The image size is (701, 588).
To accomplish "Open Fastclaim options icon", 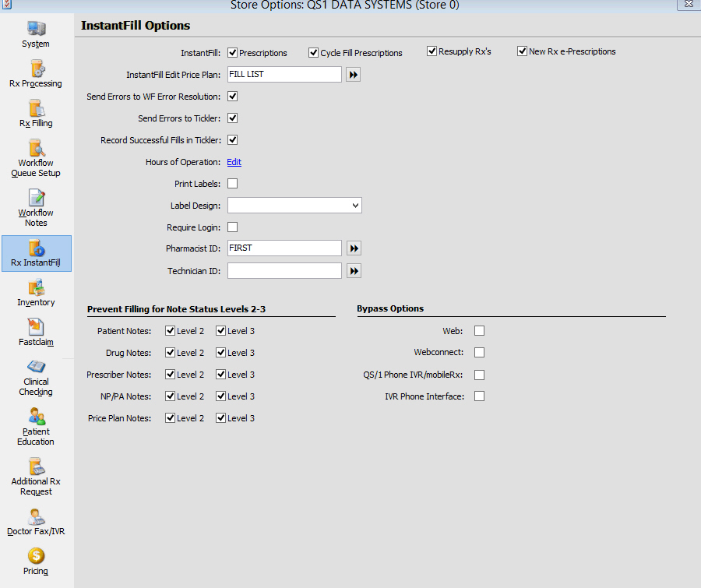I will pos(36,327).
